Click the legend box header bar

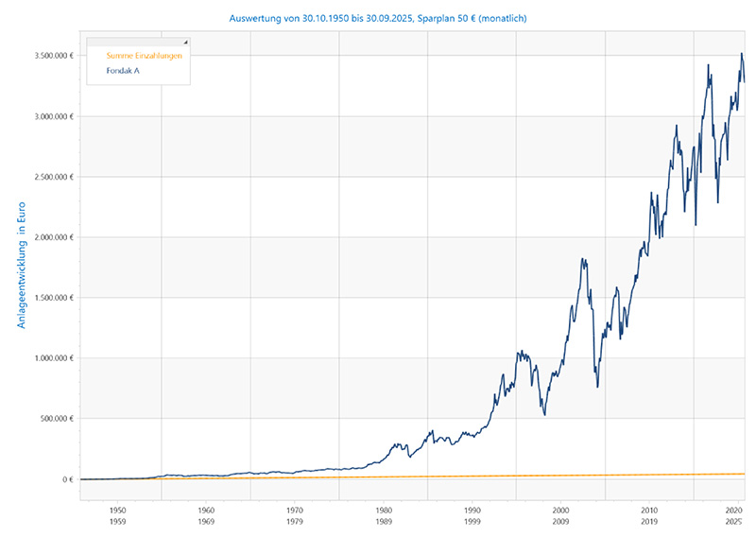pyautogui.click(x=136, y=43)
